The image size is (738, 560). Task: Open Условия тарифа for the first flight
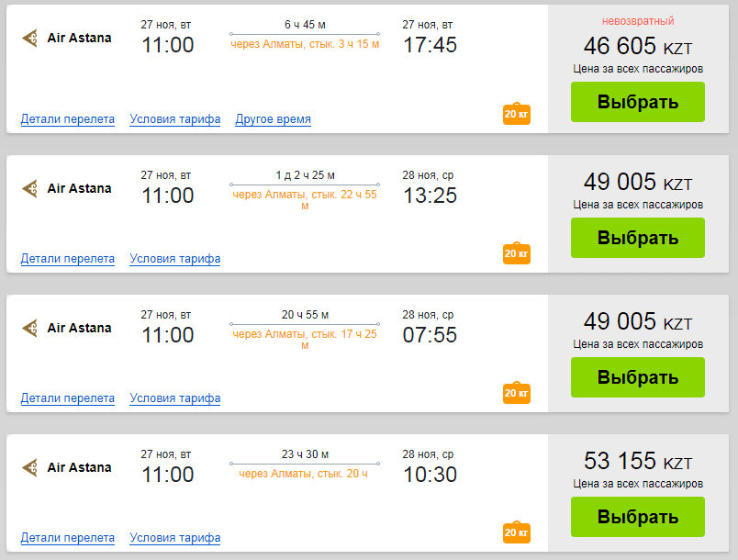click(x=175, y=119)
